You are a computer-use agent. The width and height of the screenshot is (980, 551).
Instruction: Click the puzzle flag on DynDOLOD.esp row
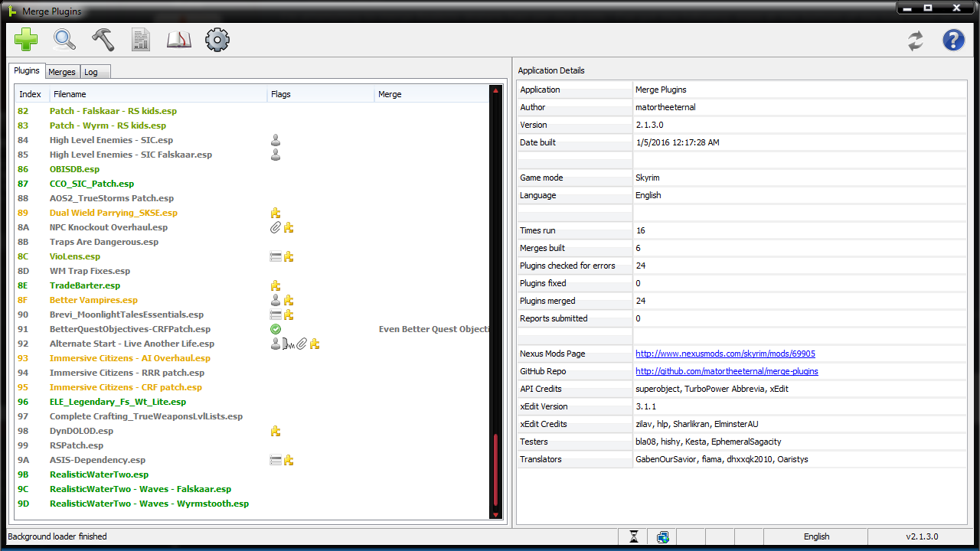(x=276, y=431)
